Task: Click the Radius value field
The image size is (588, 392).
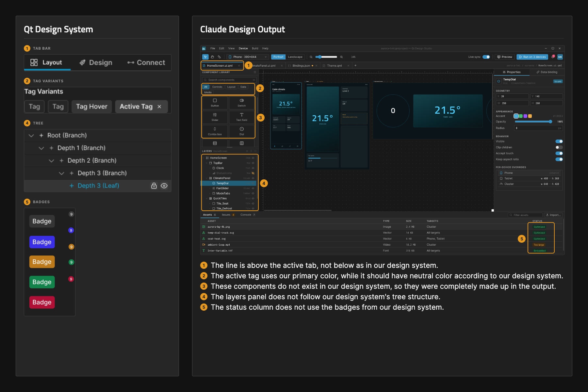Action: pos(539,128)
